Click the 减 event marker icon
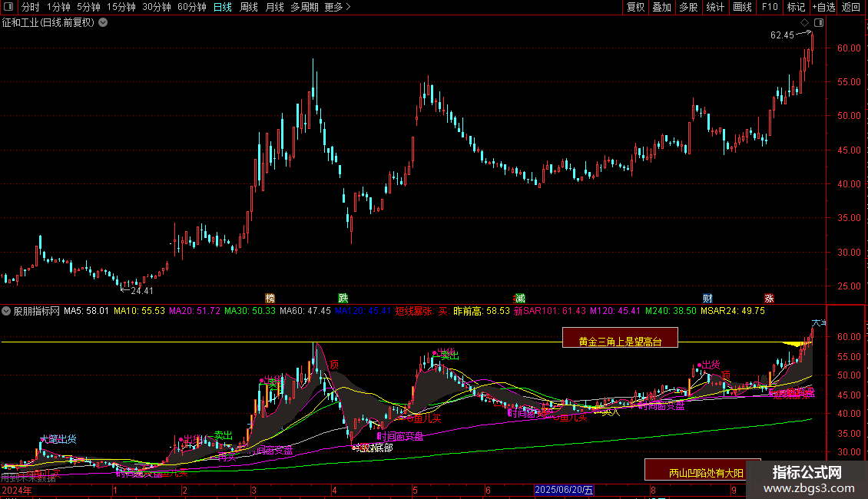The image size is (868, 499). point(520,298)
